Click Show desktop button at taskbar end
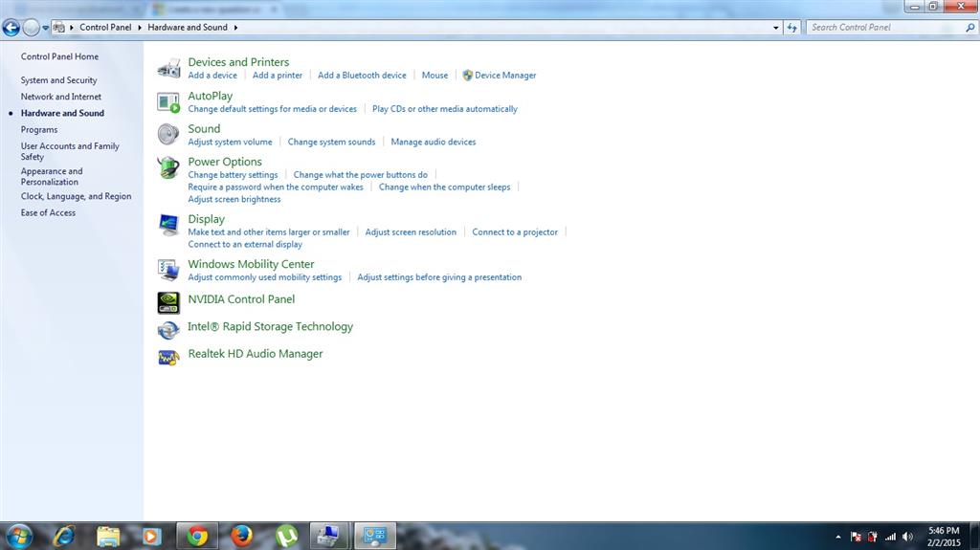Screen dimensions: 980x550 pos(975,537)
